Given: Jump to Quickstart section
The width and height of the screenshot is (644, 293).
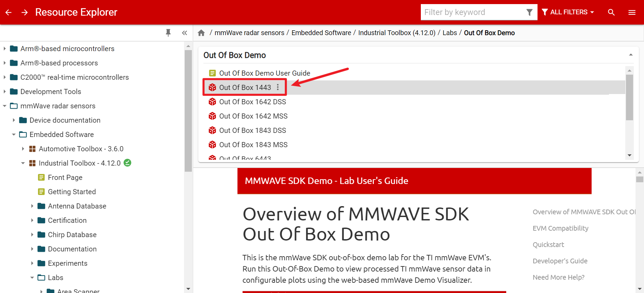Looking at the screenshot, I should click(548, 245).
